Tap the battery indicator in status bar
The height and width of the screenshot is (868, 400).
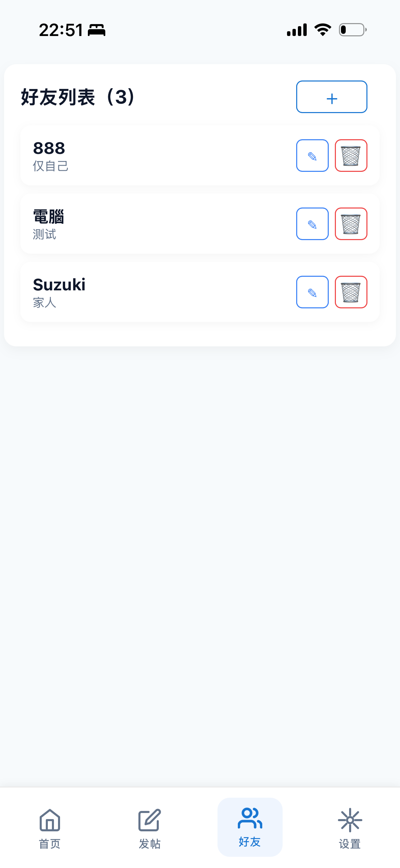tap(353, 30)
